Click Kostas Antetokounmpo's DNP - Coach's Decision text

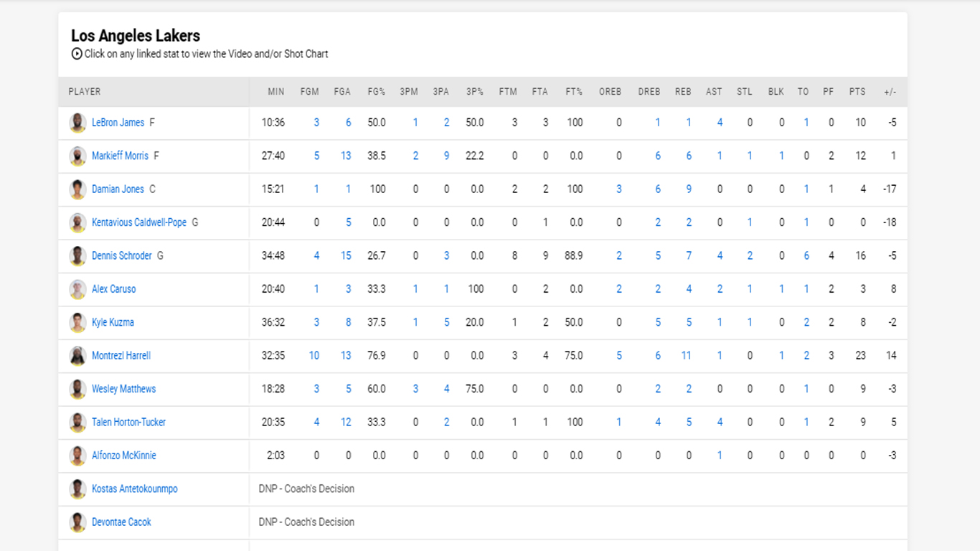306,489
